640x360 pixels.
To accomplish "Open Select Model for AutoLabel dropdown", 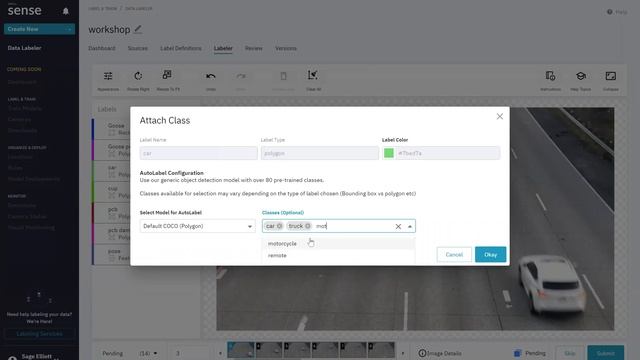I will point(198,226).
